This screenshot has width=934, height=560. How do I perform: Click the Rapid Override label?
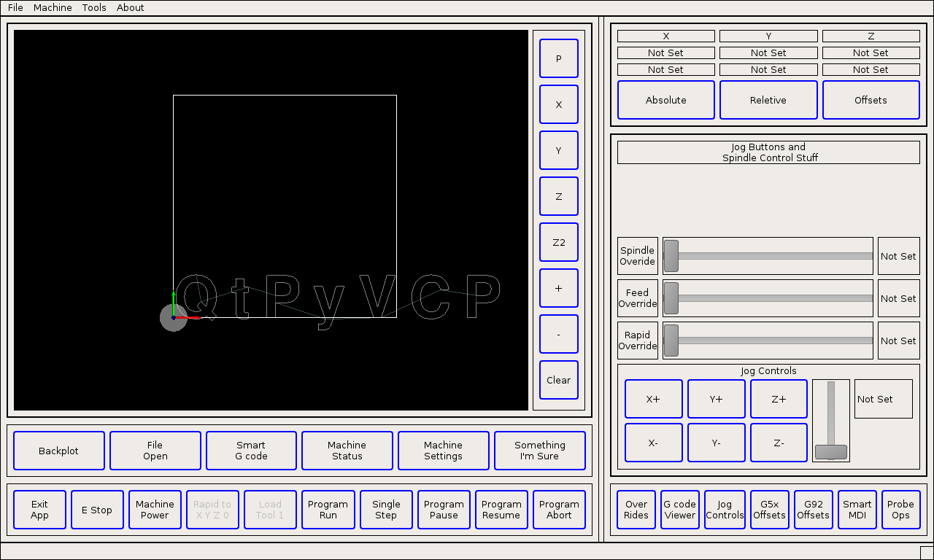(638, 341)
